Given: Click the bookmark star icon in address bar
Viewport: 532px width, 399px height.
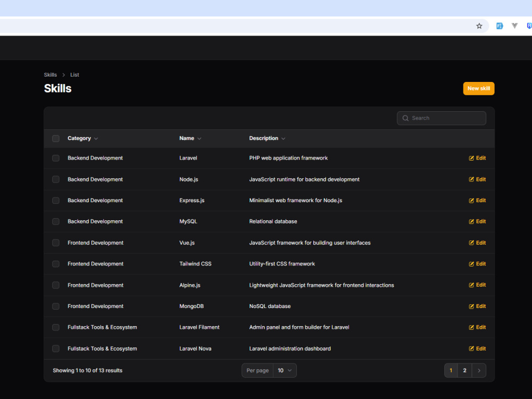Looking at the screenshot, I should pos(479,26).
